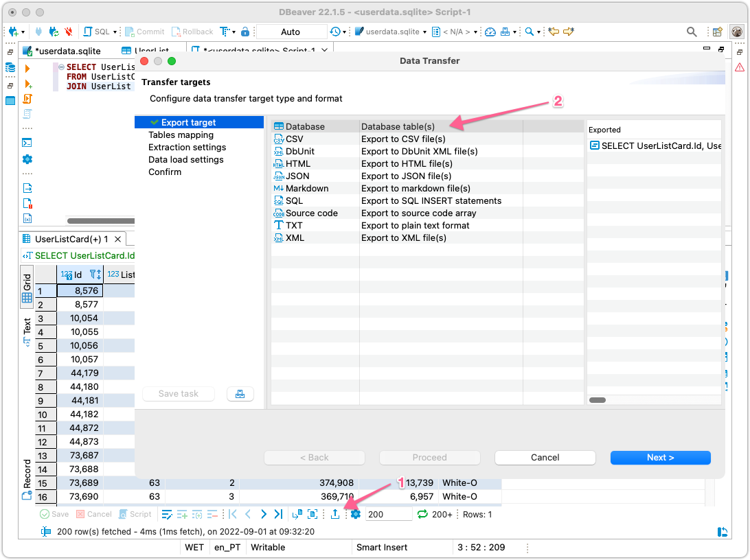Image resolution: width=750 pixels, height=560 pixels.
Task: Open the Auto commit mode combo box
Action: pyautogui.click(x=291, y=32)
